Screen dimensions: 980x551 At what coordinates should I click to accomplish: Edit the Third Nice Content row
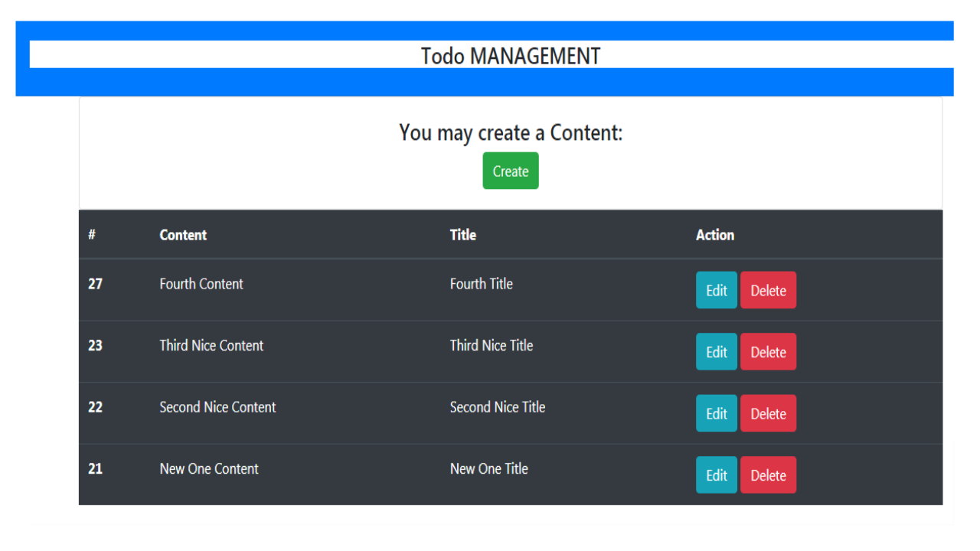coord(717,351)
